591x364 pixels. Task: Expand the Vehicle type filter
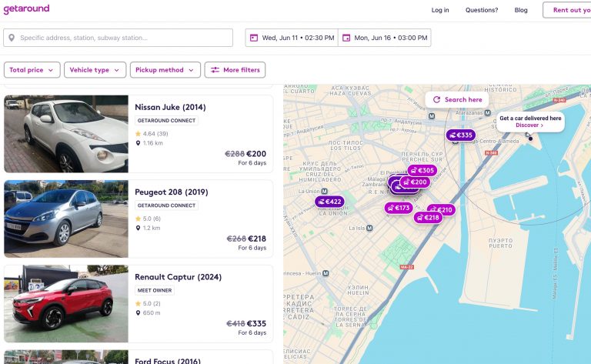point(95,70)
